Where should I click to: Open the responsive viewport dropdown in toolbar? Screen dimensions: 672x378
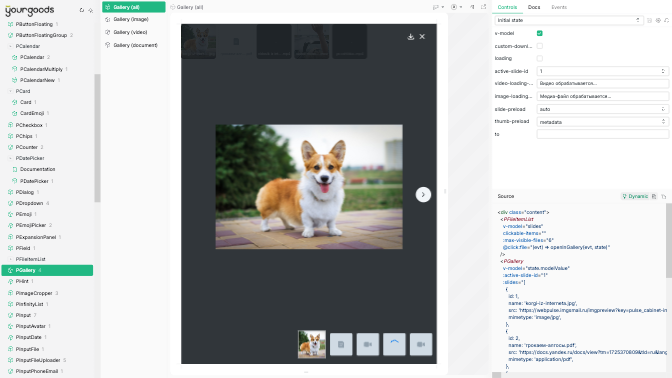pos(438,7)
